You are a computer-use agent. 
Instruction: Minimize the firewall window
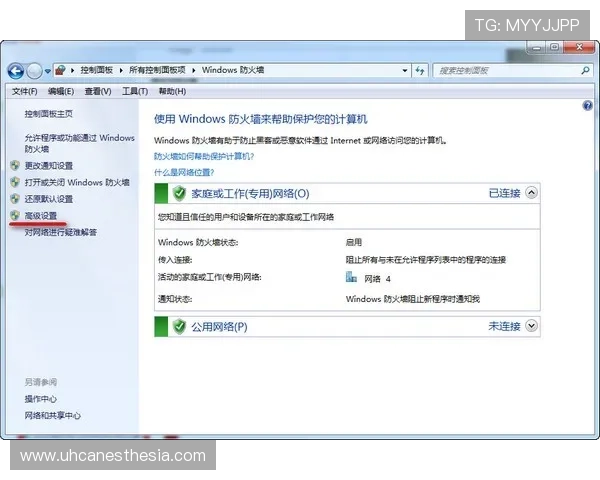coord(536,48)
